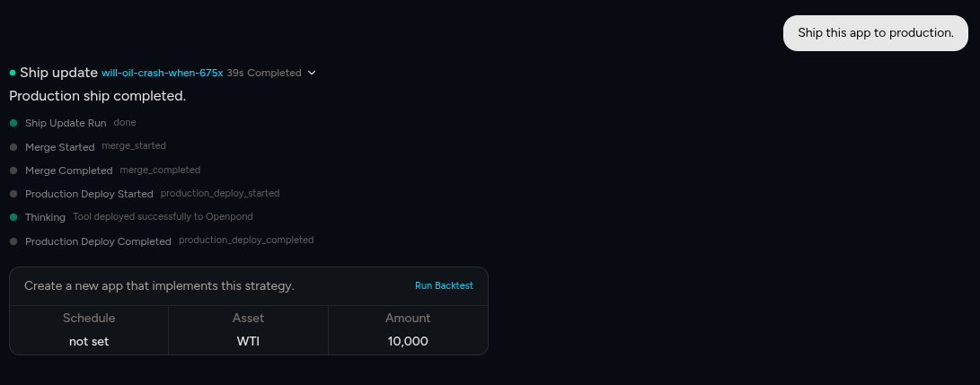Open the Schedule field showing not set
The width and height of the screenshot is (980, 385).
pos(89,341)
